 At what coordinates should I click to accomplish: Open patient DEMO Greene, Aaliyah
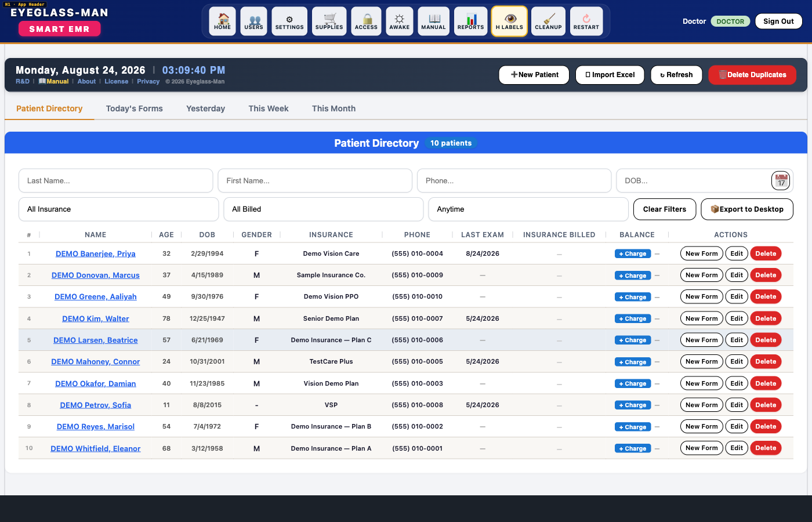96,296
